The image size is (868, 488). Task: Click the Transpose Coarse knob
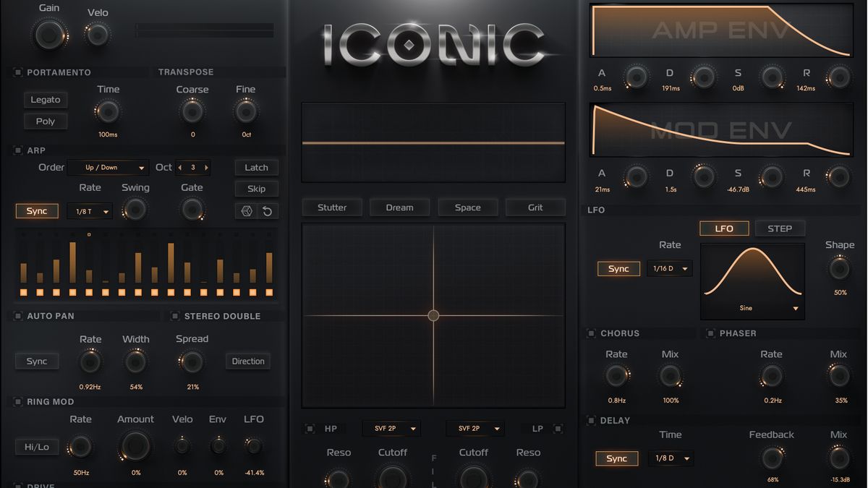[192, 112]
